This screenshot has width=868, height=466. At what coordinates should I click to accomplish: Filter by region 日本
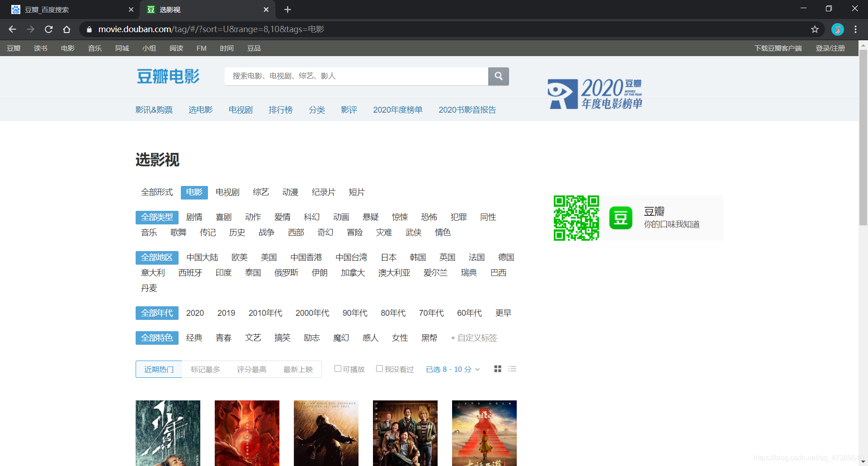(389, 257)
